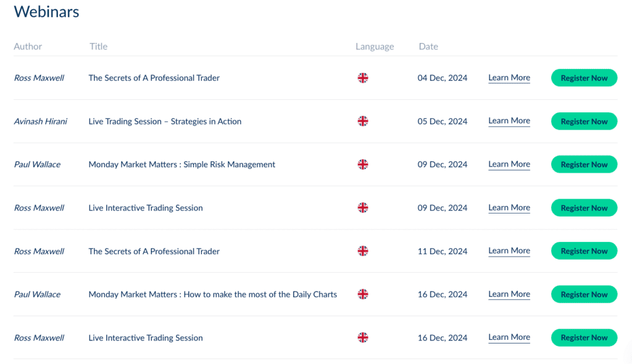Viewport: 632px width, 364px height.
Task: Click the date 11 Dec, 2024
Action: tap(443, 251)
